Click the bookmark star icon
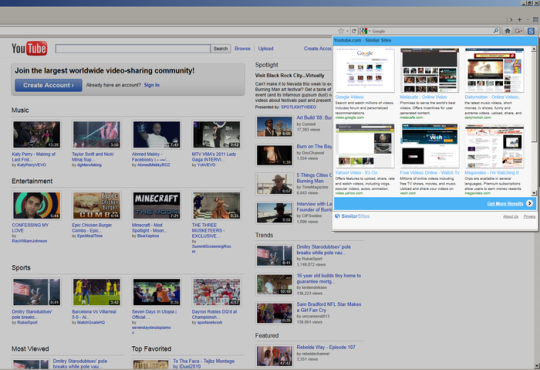This screenshot has width=540, height=370. pyautogui.click(x=341, y=31)
